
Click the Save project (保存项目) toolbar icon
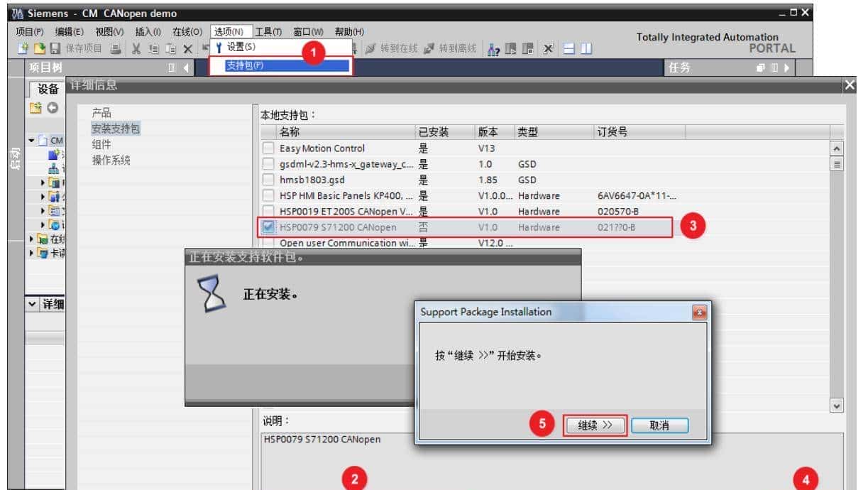tap(57, 48)
